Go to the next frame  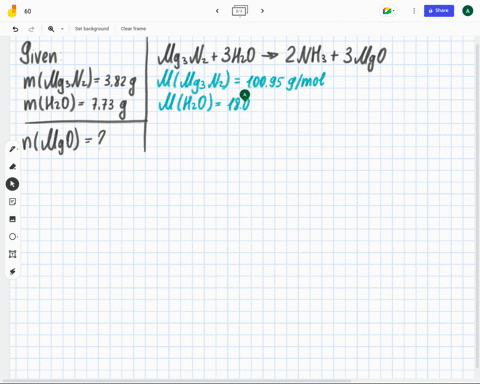click(262, 11)
